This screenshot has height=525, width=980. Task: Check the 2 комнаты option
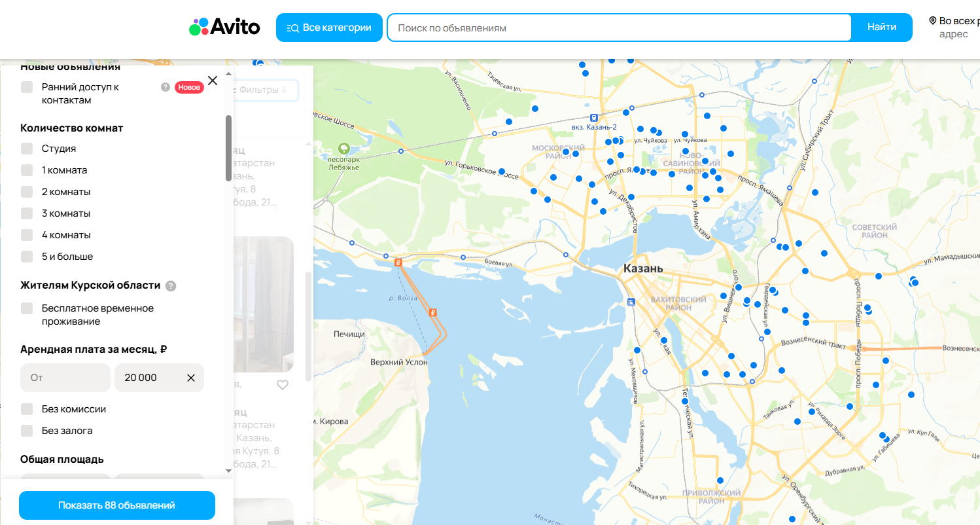(x=27, y=192)
